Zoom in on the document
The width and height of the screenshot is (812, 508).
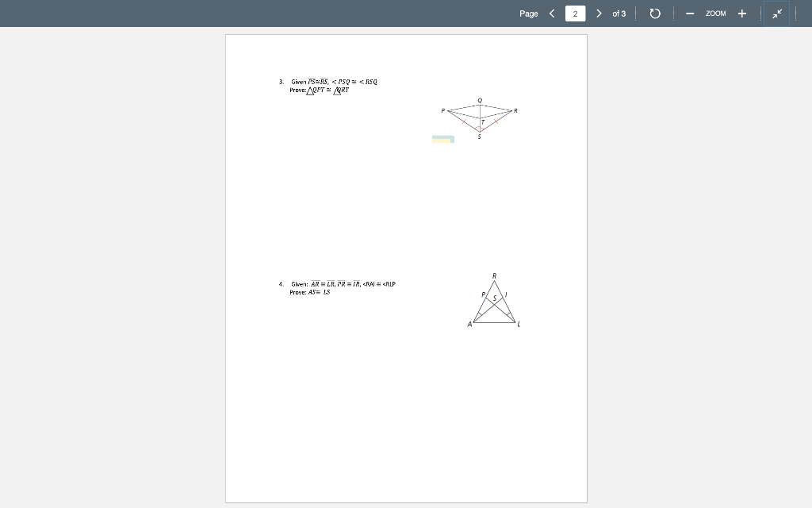point(741,13)
